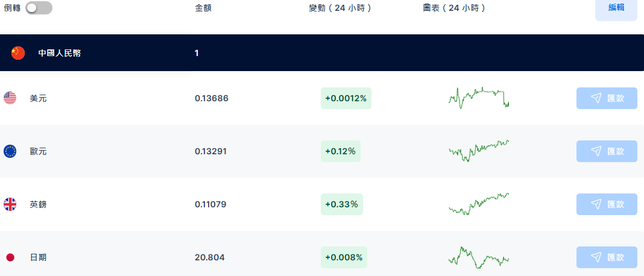
Task: Select the 中國人民幣 base currency label
Action: point(60,53)
